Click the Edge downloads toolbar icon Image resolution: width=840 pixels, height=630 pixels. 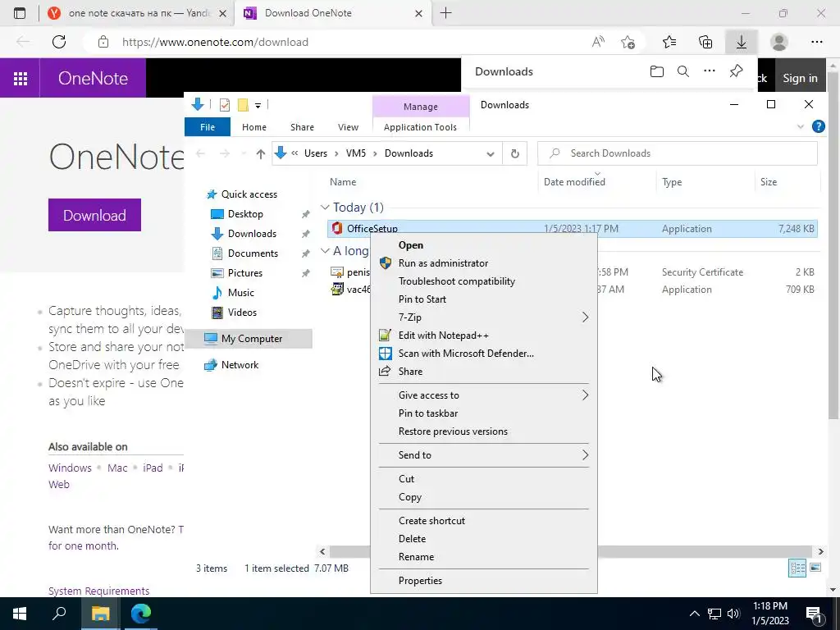point(742,42)
